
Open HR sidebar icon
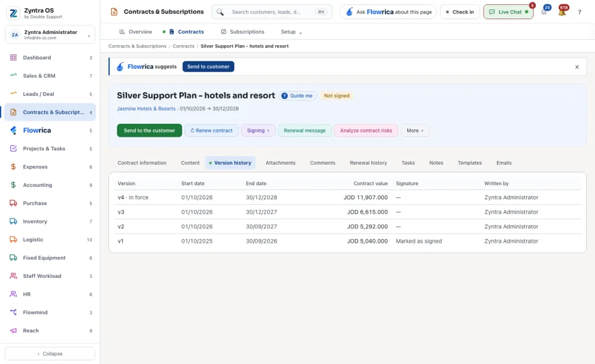point(13,294)
